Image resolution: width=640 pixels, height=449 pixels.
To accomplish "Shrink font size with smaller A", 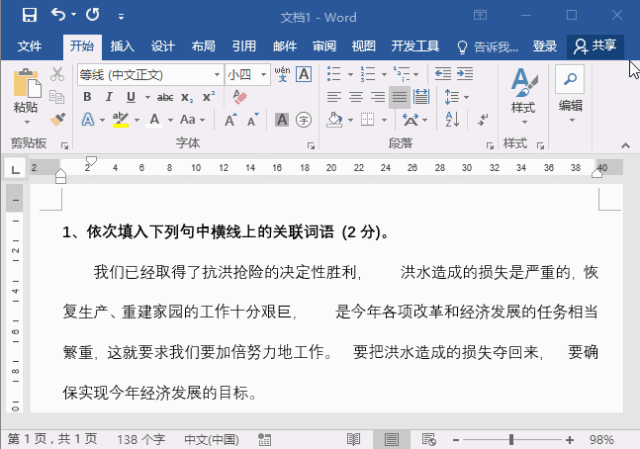I will click(x=253, y=120).
